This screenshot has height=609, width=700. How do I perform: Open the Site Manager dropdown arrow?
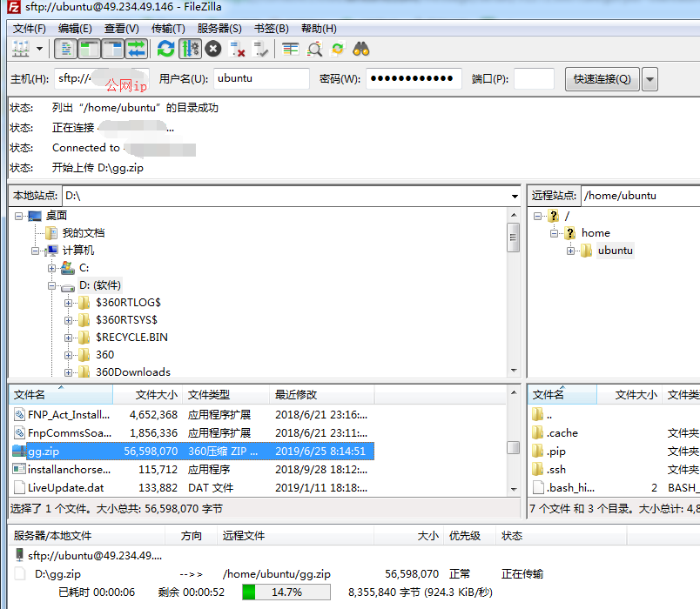(39, 48)
